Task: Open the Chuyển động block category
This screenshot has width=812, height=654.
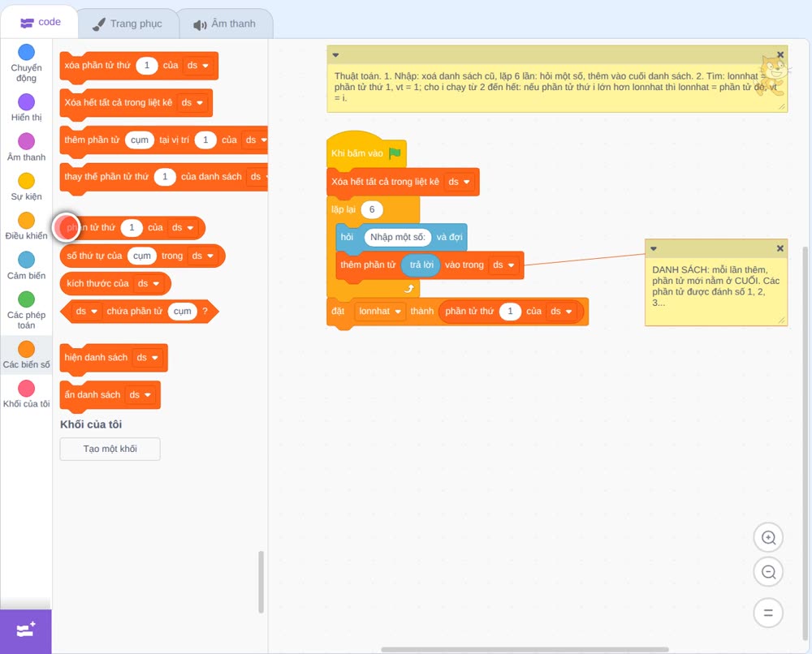Action: point(26,62)
